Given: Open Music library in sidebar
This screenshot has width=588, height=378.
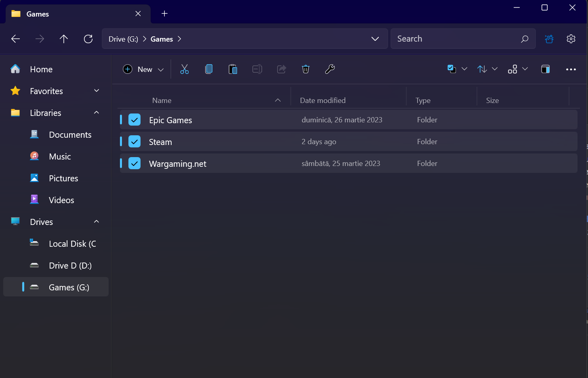Looking at the screenshot, I should (x=57, y=156).
